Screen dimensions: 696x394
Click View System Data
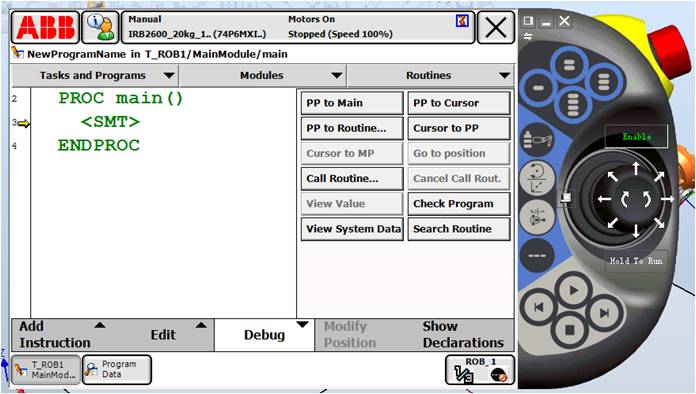click(352, 229)
